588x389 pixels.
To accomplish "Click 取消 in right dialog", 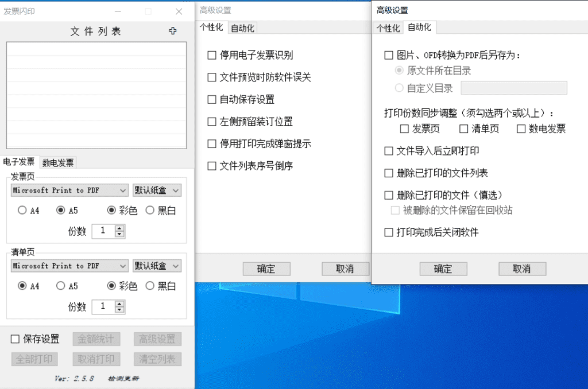I will click(x=522, y=269).
